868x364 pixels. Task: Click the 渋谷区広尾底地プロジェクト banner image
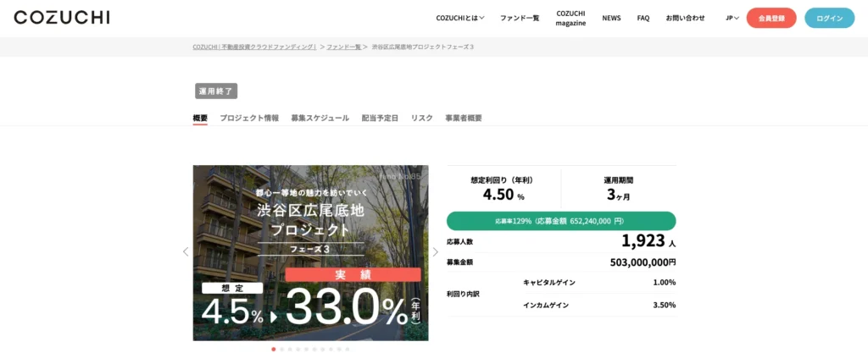pyautogui.click(x=310, y=253)
